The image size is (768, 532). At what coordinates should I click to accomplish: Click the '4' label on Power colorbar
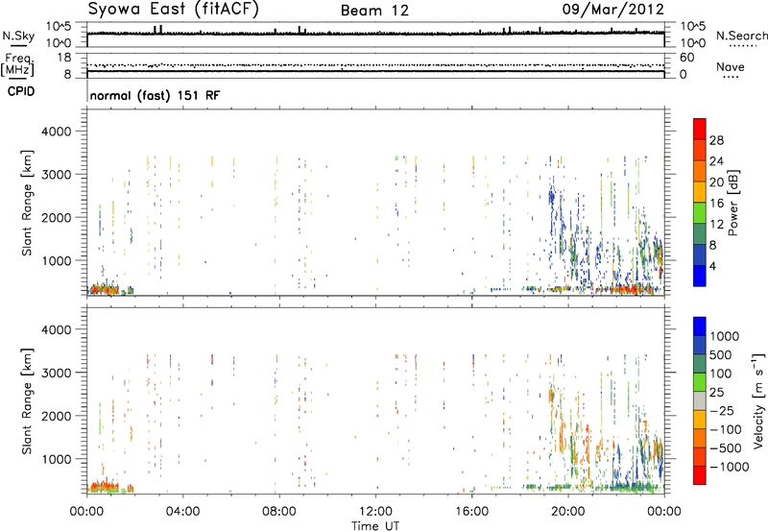tap(713, 267)
